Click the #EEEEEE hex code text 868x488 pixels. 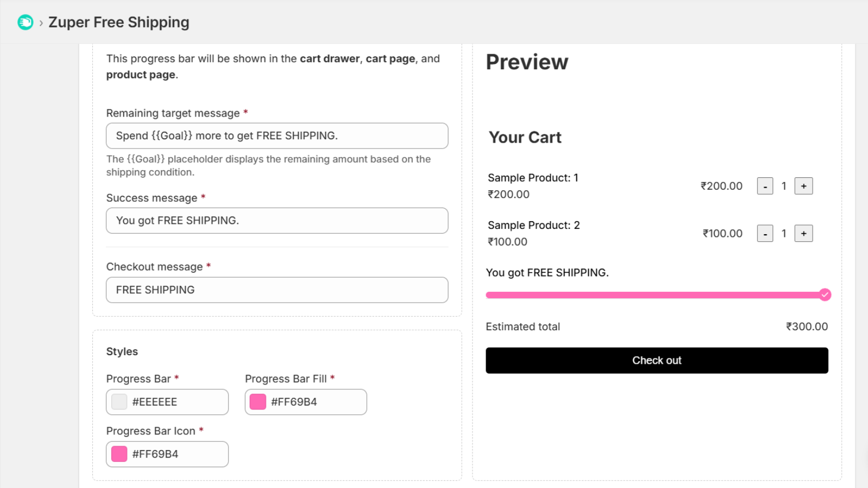pyautogui.click(x=155, y=402)
